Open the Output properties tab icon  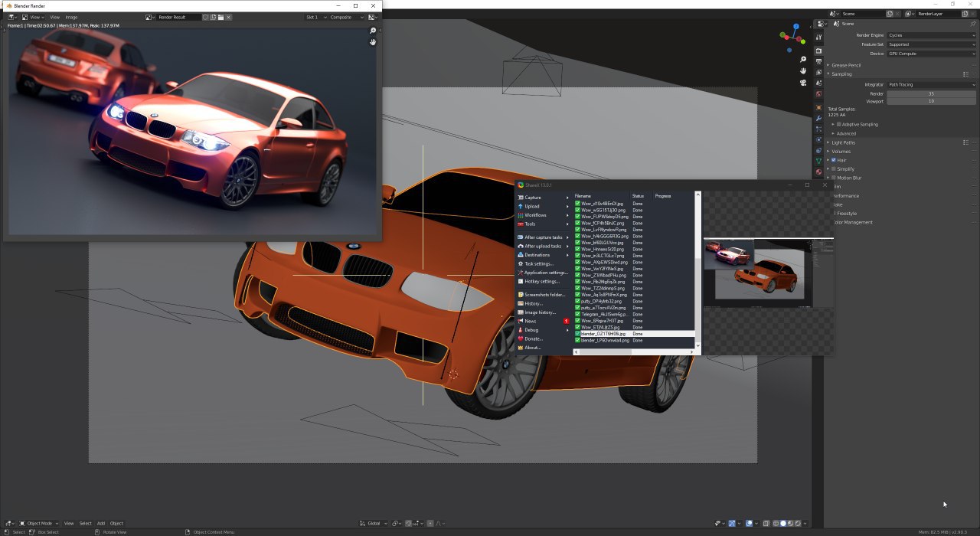818,61
